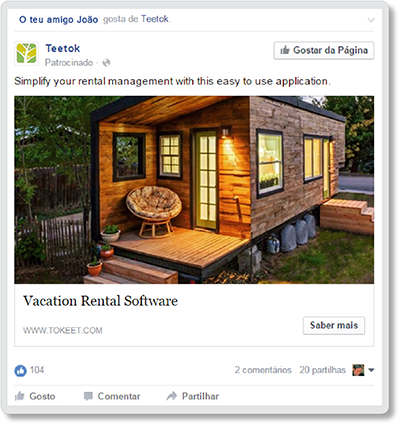Click the small profile avatar near shares

pos(358,370)
